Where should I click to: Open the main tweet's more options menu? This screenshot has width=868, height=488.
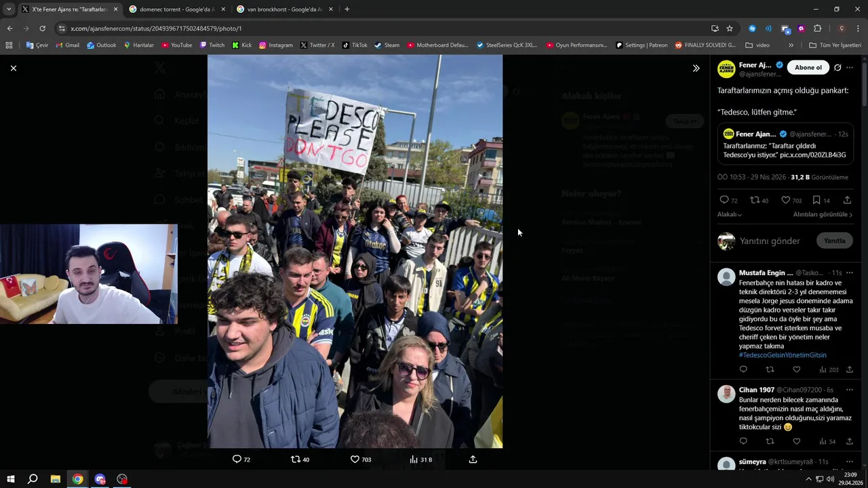850,68
